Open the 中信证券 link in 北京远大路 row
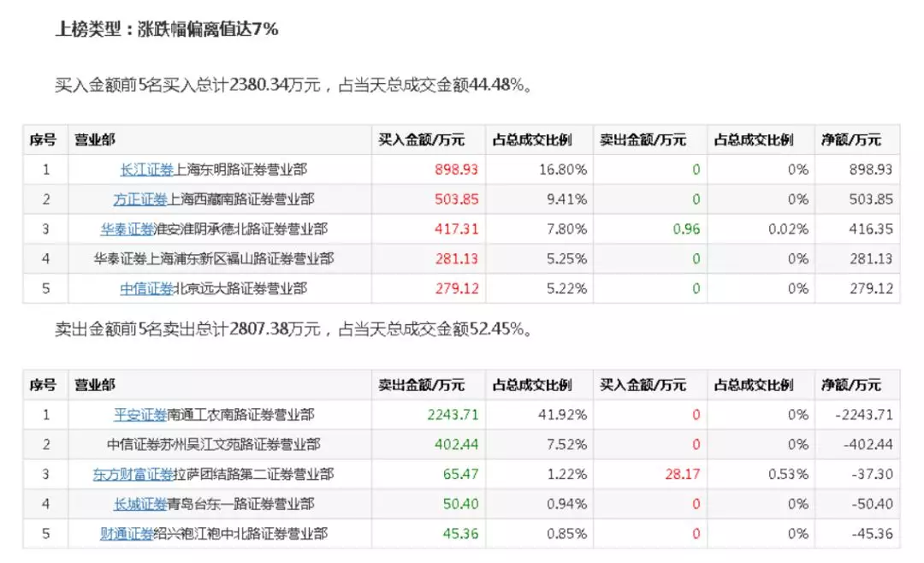This screenshot has width=924, height=563. coord(147,288)
